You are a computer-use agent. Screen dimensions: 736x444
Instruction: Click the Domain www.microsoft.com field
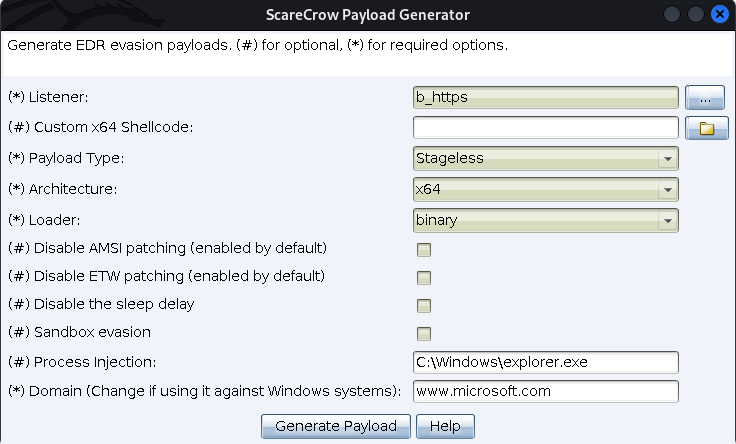point(545,391)
